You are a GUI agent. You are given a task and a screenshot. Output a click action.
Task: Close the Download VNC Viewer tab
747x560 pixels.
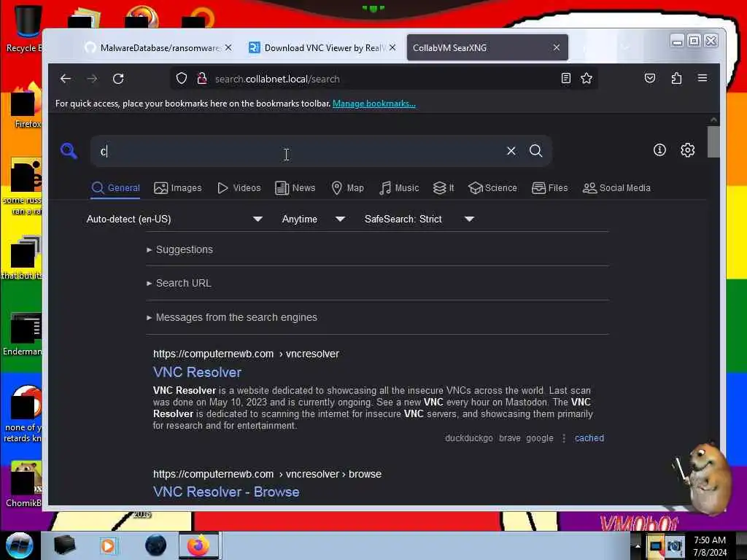(392, 47)
